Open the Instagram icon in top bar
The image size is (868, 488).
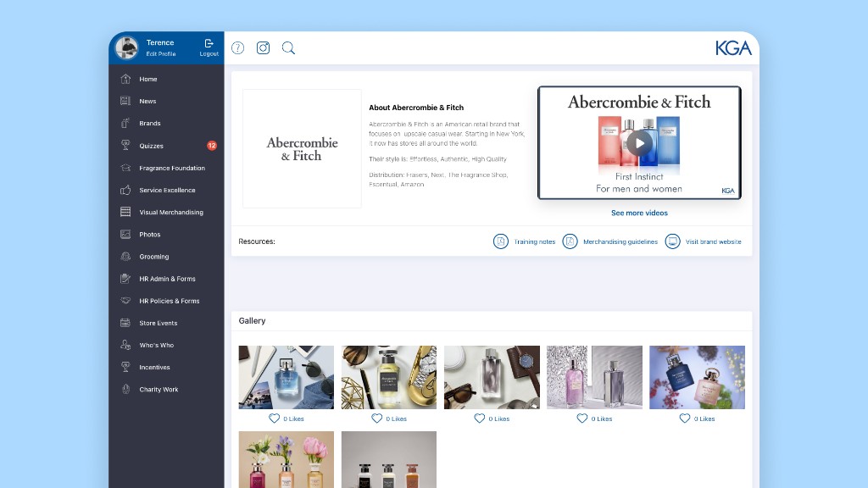pos(263,48)
